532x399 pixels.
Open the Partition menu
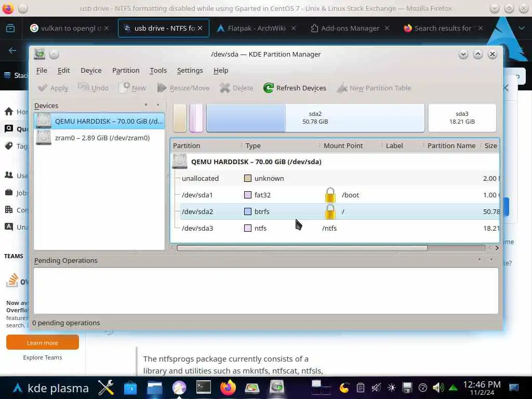[x=126, y=70]
